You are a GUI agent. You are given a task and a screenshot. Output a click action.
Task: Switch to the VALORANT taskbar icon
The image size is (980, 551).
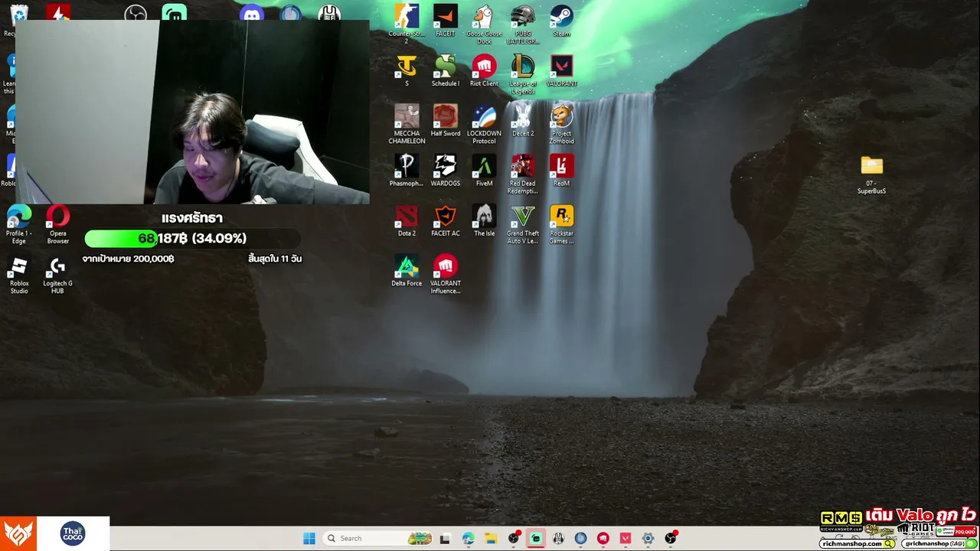[626, 538]
